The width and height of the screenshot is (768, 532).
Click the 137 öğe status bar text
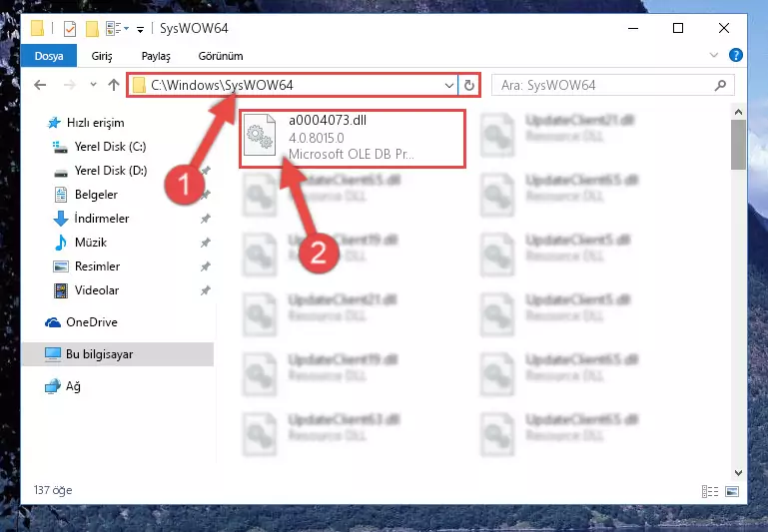coord(53,490)
